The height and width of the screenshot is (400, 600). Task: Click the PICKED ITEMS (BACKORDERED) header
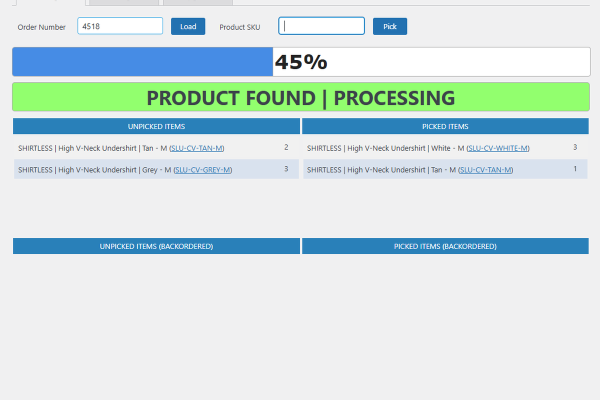click(x=445, y=246)
